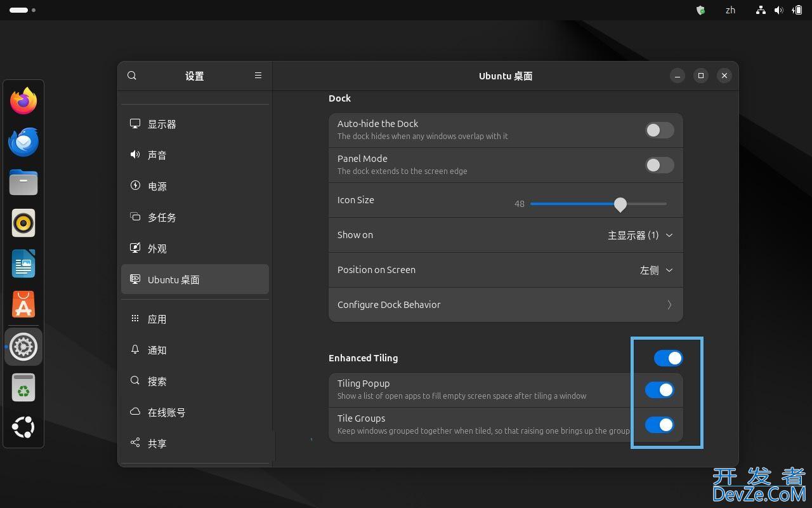
Task: Select 声音 in settings sidebar
Action: [195, 155]
